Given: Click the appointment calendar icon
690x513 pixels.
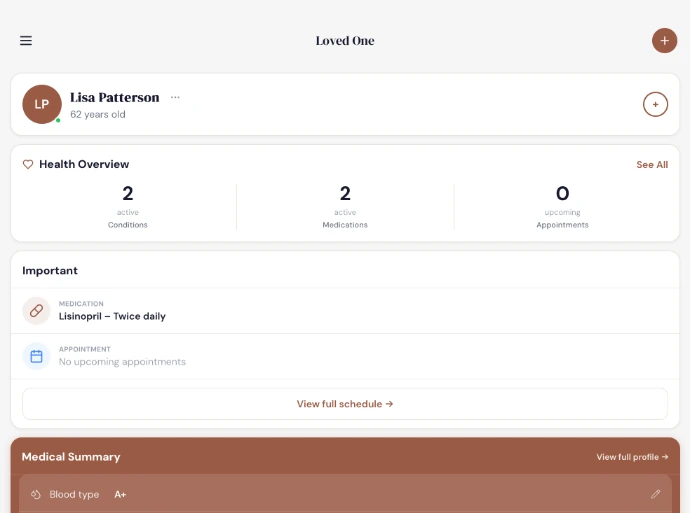Looking at the screenshot, I should (37, 356).
